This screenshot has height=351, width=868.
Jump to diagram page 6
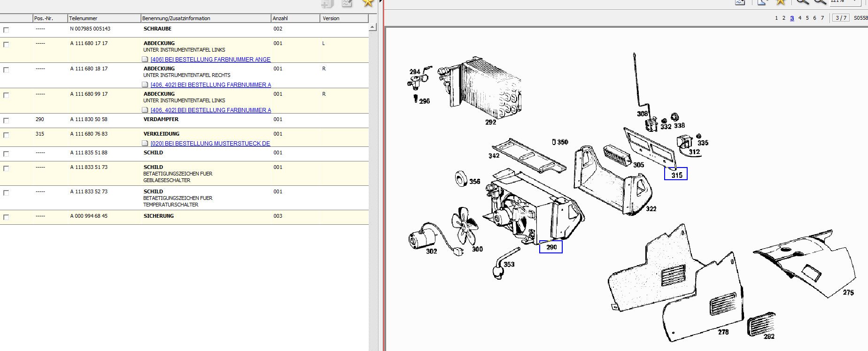[815, 18]
